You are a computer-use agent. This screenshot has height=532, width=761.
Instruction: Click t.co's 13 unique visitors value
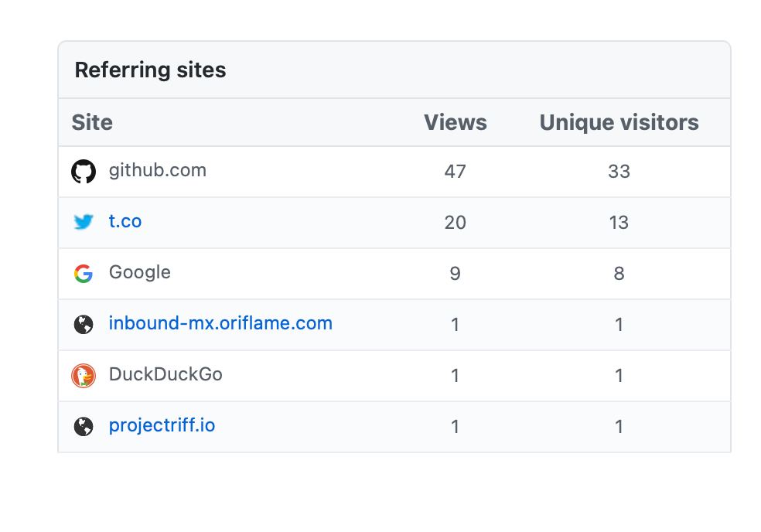[x=619, y=223]
